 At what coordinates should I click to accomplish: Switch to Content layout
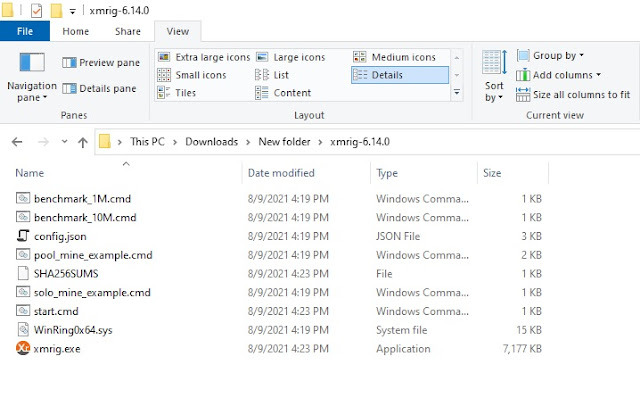tap(283, 93)
